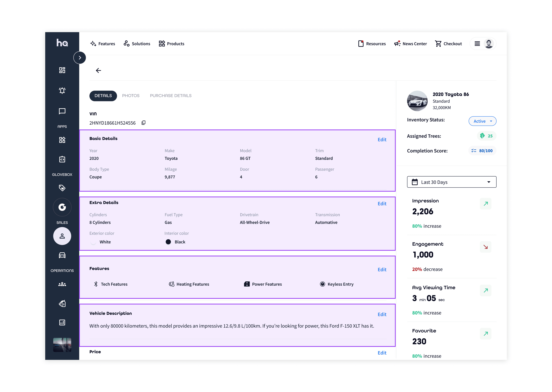Click the ha logo in the sidebar
552x392 pixels.
62,43
